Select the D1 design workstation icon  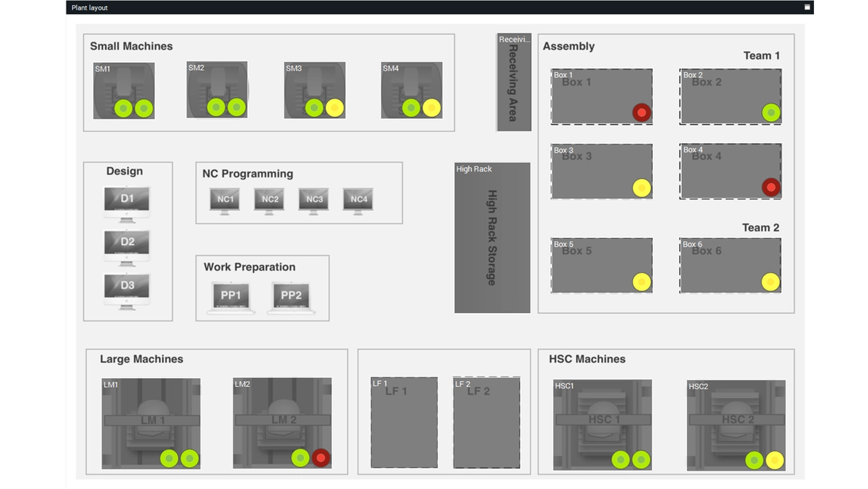coord(127,204)
